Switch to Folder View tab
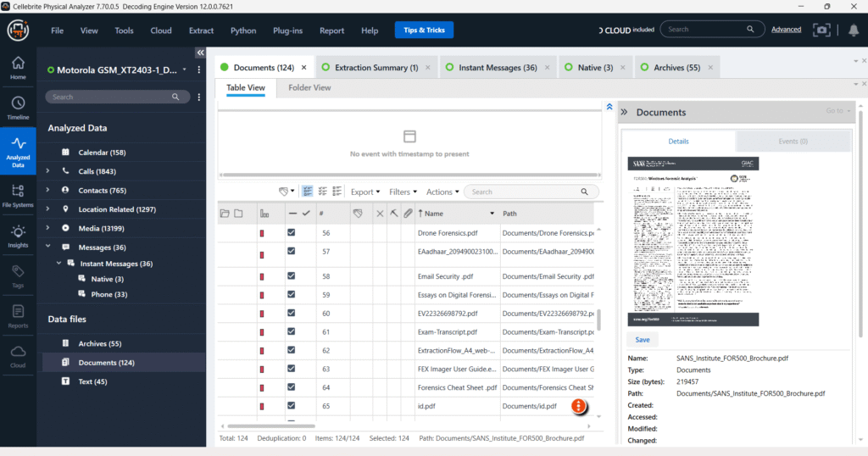 click(x=309, y=87)
